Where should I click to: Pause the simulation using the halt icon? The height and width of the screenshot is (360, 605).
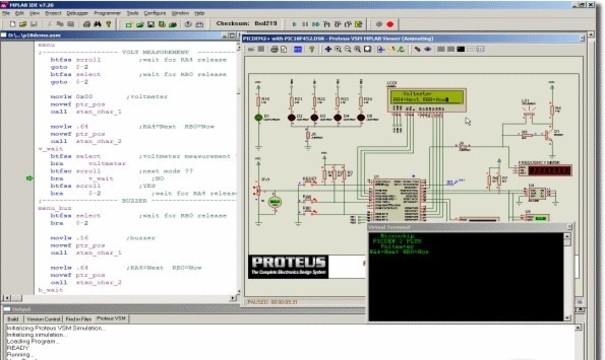[305, 24]
